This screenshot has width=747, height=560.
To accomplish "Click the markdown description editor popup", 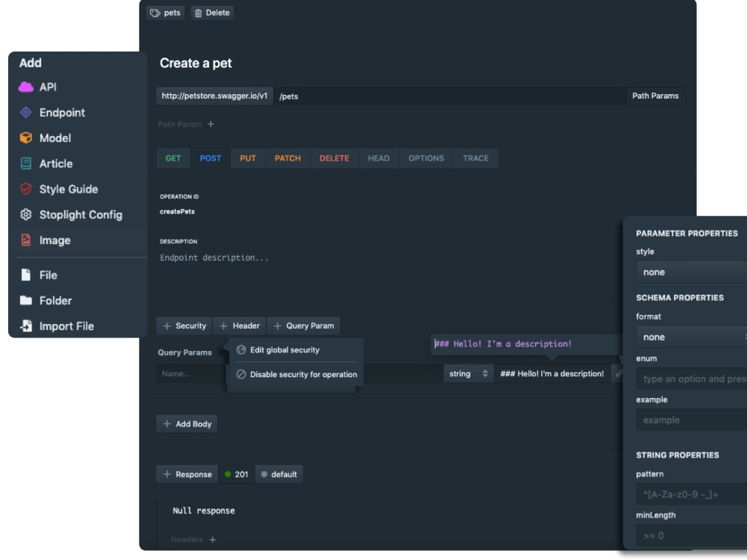I will click(x=526, y=343).
